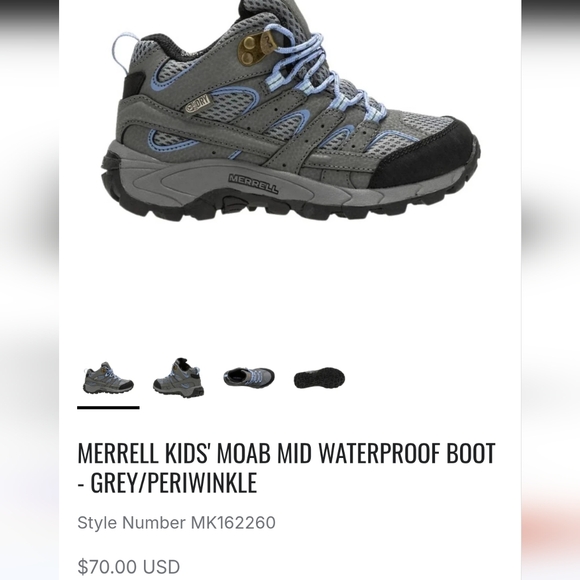This screenshot has width=580, height=580.
Task: Click the $70.00 USD price
Action: [x=129, y=567]
